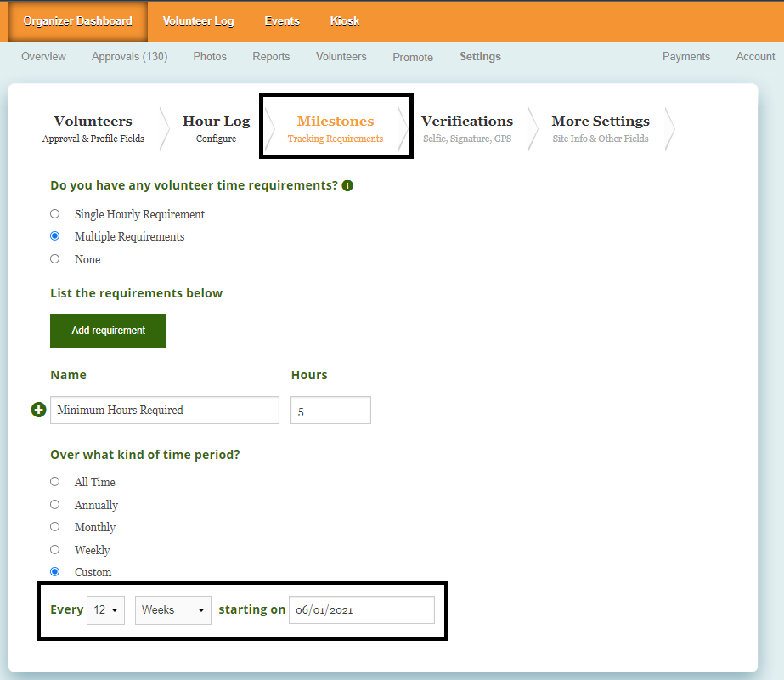Open Settings in sub navigation

481,57
